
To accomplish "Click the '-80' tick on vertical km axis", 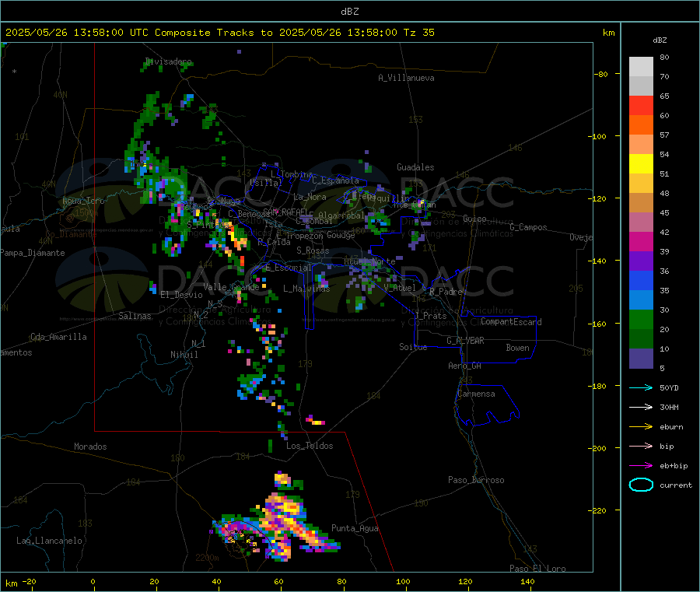I will point(601,74).
